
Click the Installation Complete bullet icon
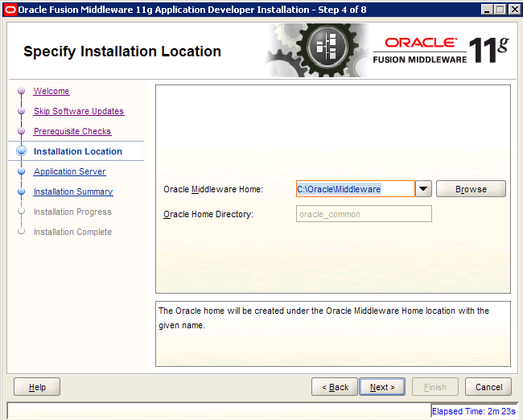click(22, 231)
